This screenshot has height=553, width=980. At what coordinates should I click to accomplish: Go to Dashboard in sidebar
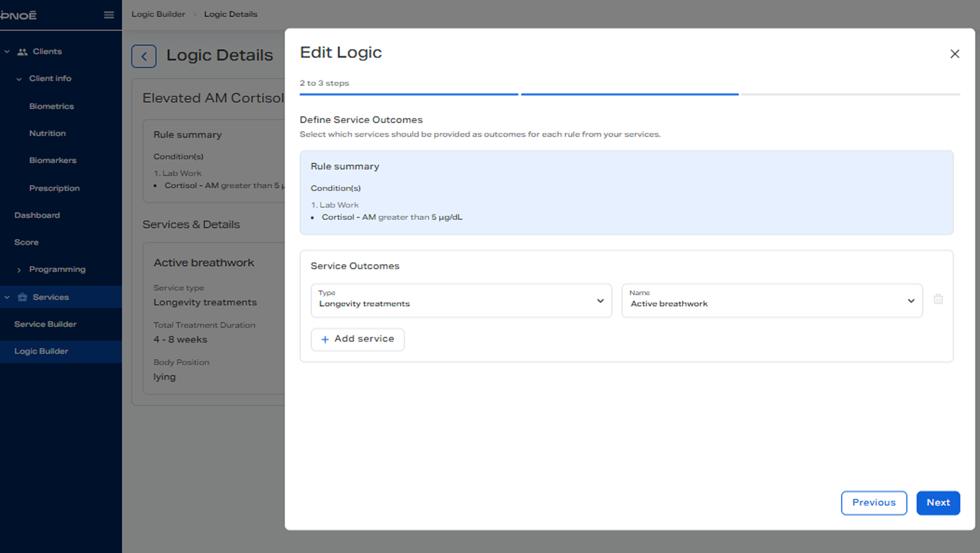37,215
